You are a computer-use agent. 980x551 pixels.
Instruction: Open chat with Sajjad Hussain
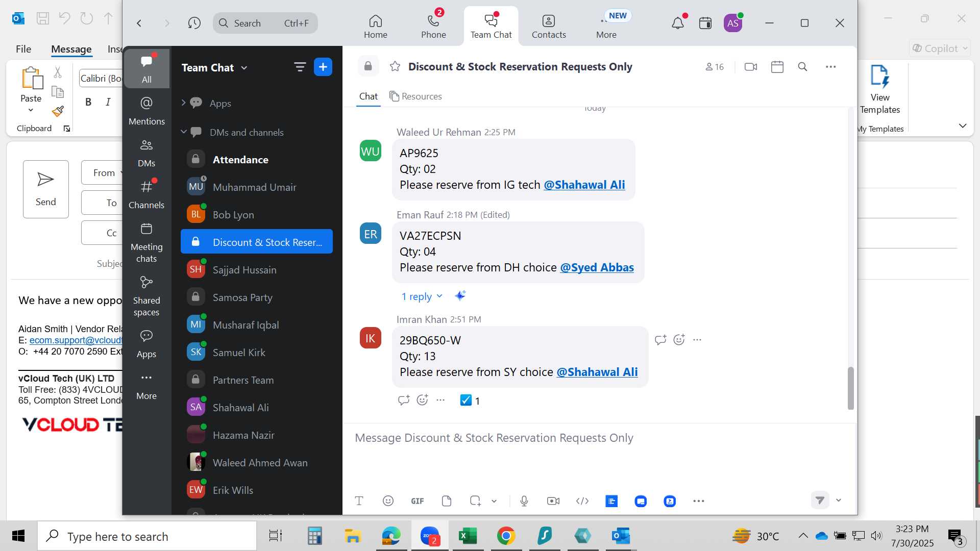(256, 270)
